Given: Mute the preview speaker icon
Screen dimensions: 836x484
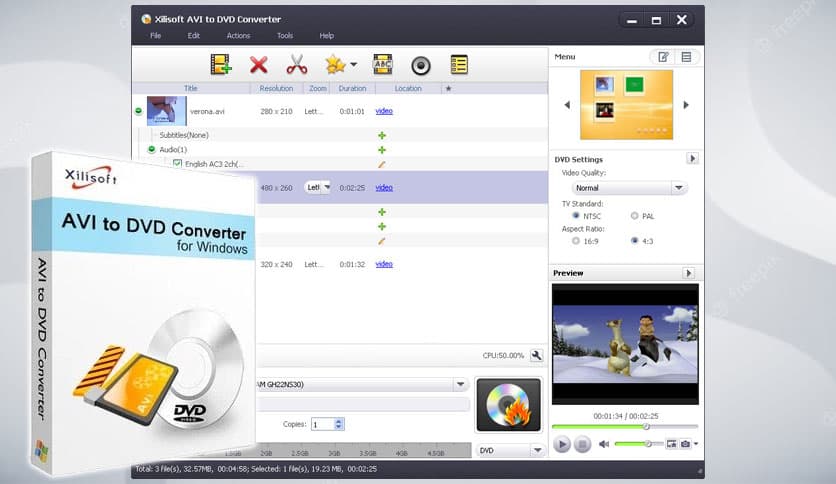Looking at the screenshot, I should pyautogui.click(x=604, y=443).
